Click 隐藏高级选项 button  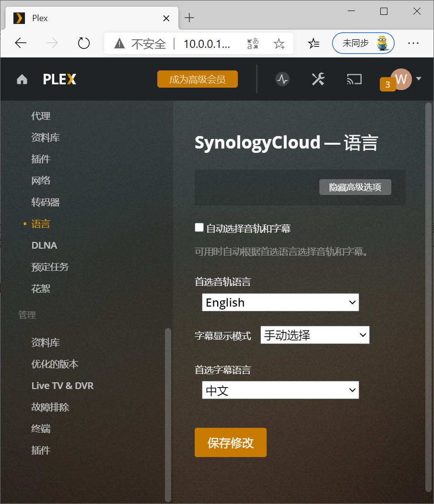355,187
